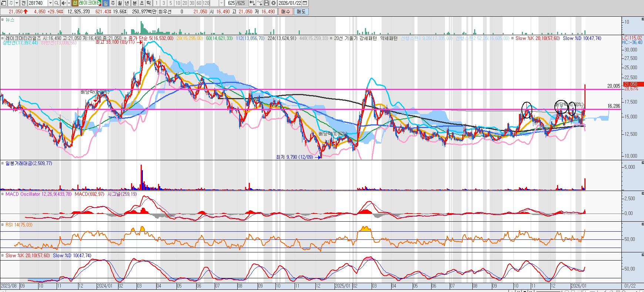Screen dimensions: 644x292
Task: Toggle the 뉴스 panel title square
Action: click(3, 20)
